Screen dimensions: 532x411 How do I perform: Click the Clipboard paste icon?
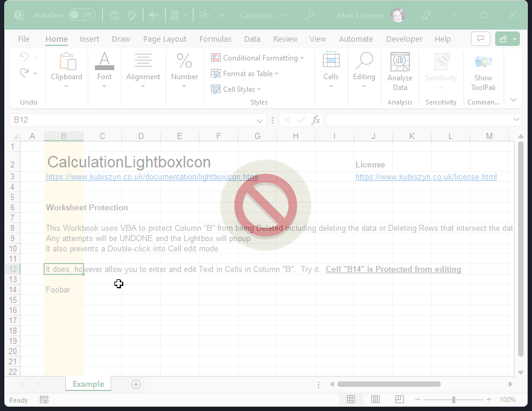pyautogui.click(x=66, y=62)
